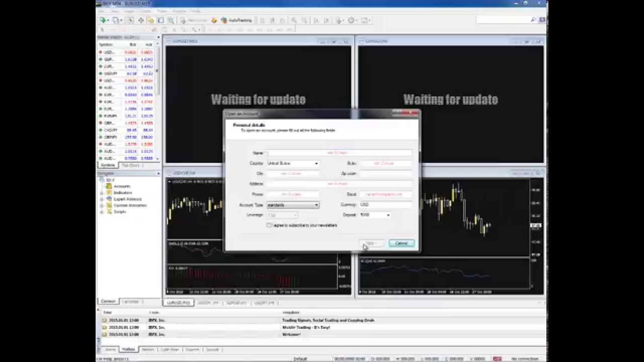
Task: Click the Email input field
Action: pyautogui.click(x=386, y=194)
